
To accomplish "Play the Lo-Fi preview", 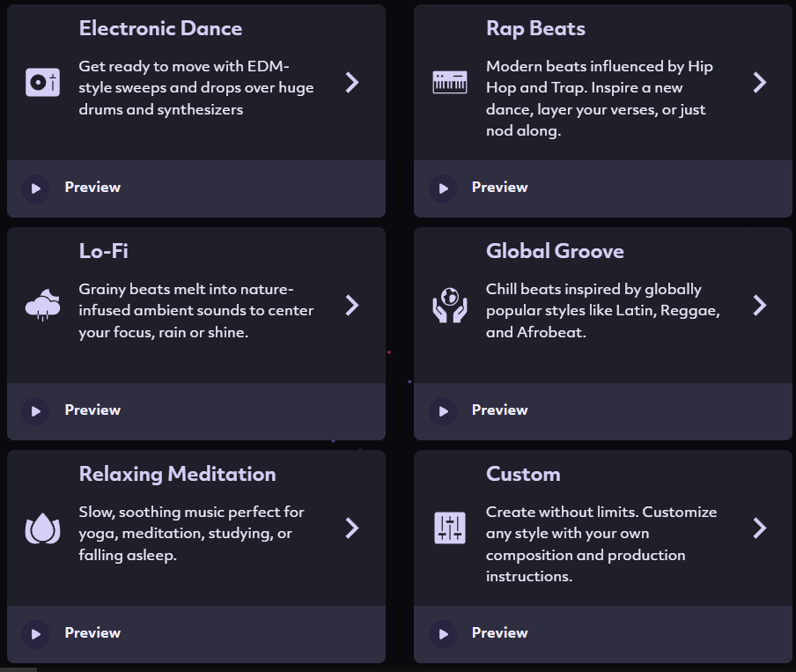I will coord(35,411).
